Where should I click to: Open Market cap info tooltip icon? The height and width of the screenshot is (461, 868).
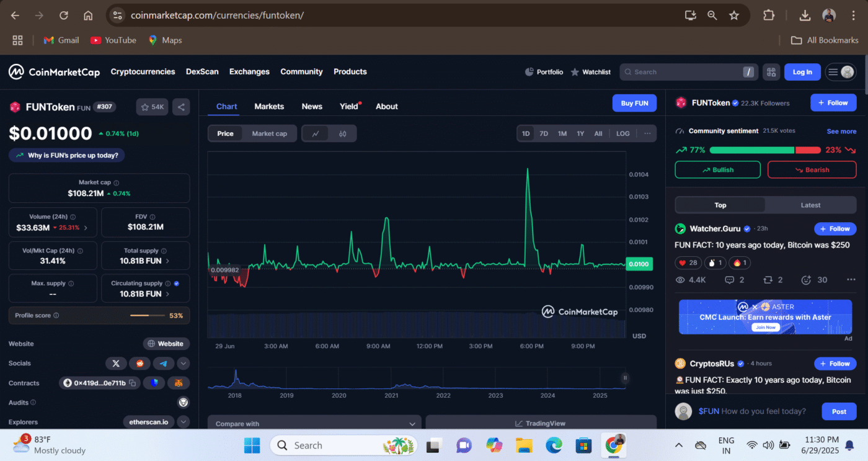point(117,183)
